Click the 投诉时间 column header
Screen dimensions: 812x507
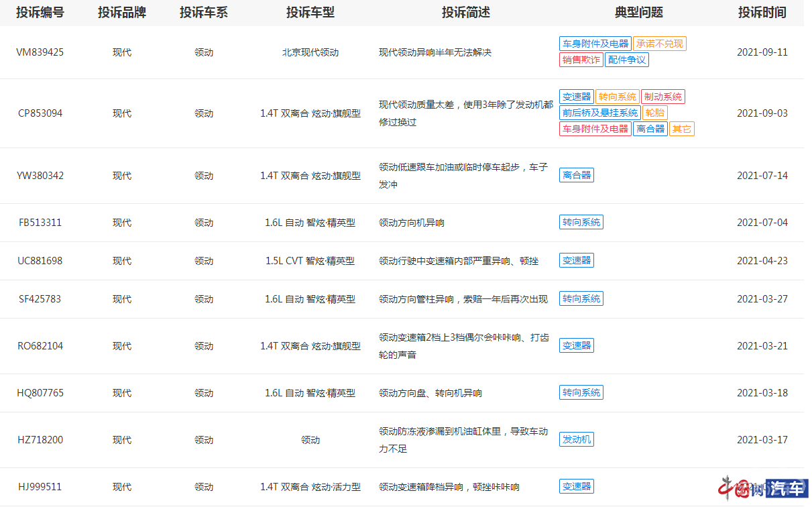(762, 12)
